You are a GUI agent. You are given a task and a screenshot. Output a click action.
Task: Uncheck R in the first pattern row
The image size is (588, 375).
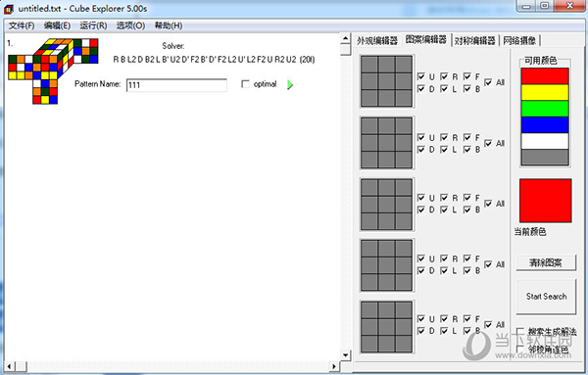[x=444, y=76]
